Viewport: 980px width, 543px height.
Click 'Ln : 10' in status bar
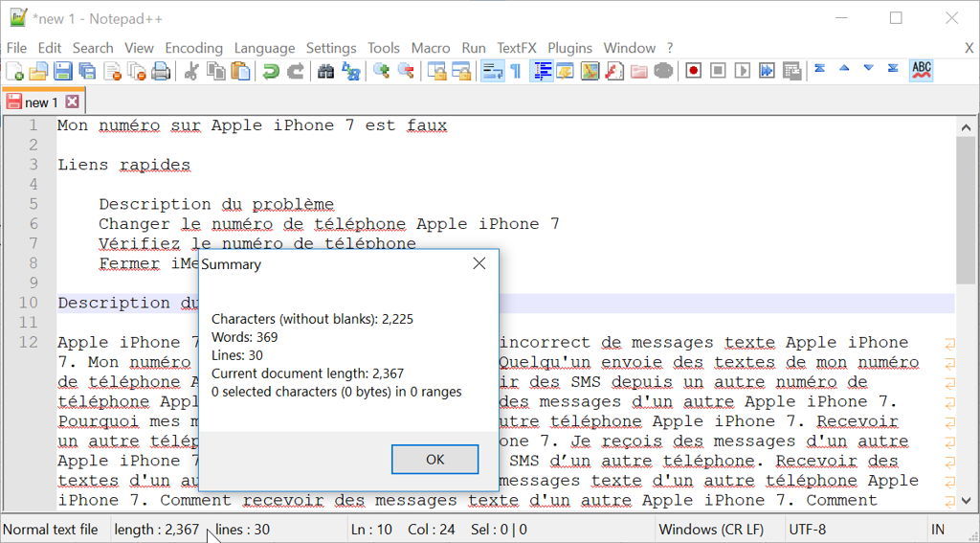tap(371, 530)
